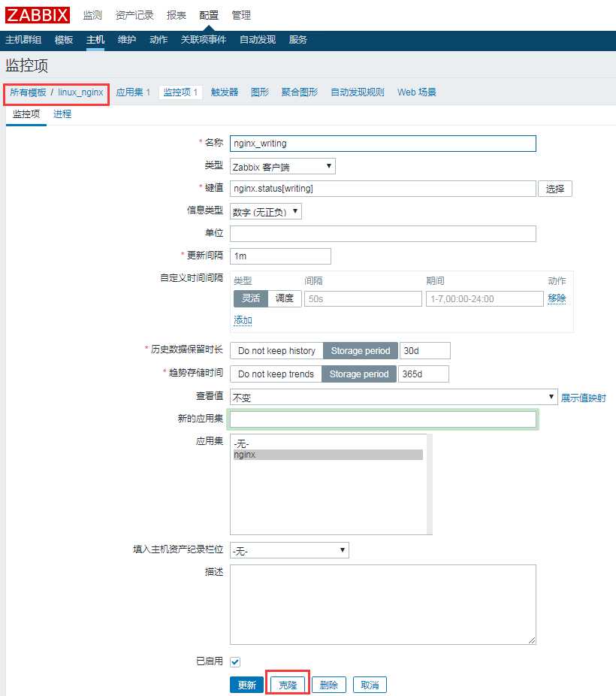
Task: Click the ZABBIX logo
Action: [38, 15]
